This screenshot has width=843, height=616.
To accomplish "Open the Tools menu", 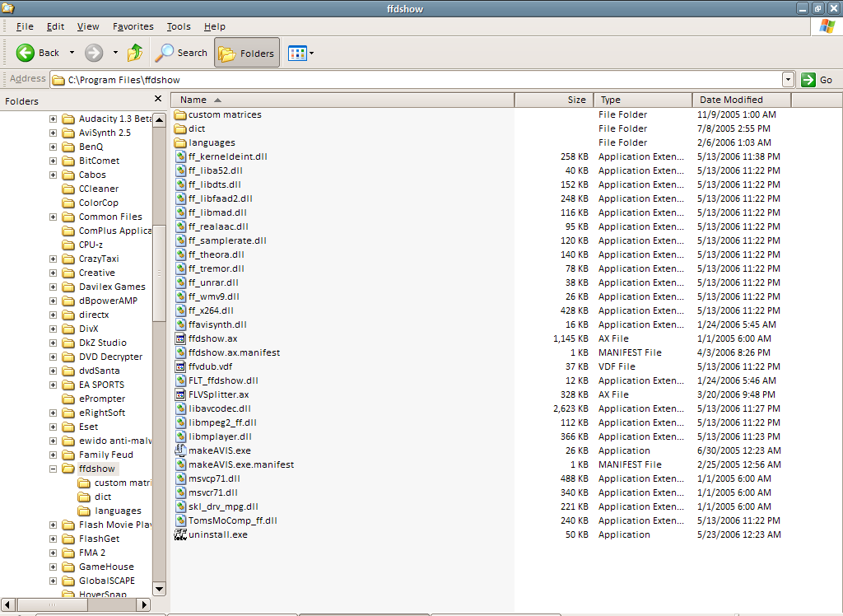I will (x=179, y=26).
